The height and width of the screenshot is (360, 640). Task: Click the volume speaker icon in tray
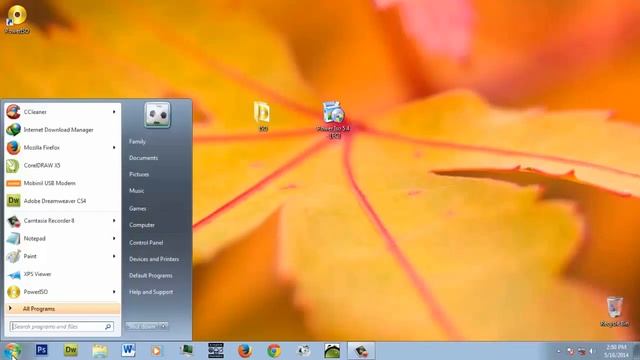coord(592,351)
